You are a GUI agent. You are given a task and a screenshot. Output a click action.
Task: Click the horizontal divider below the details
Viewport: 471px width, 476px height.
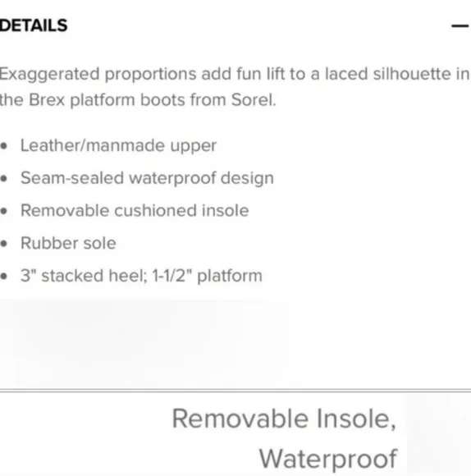[235, 391]
